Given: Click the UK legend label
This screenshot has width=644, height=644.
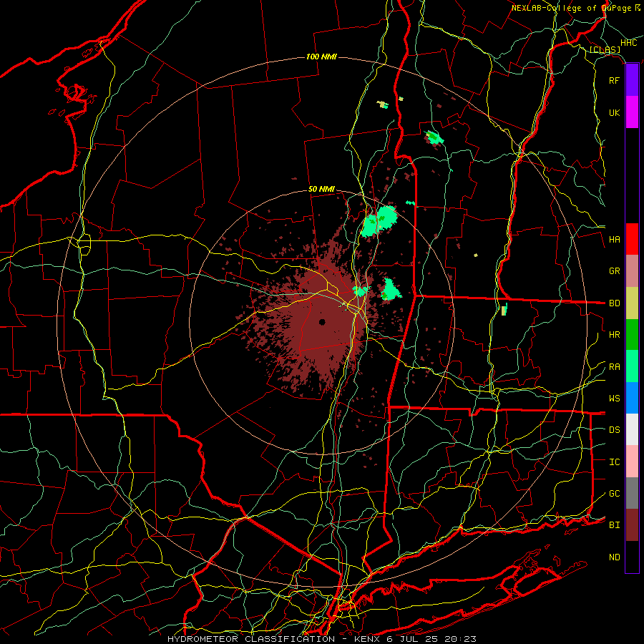Looking at the screenshot, I should tap(614, 112).
